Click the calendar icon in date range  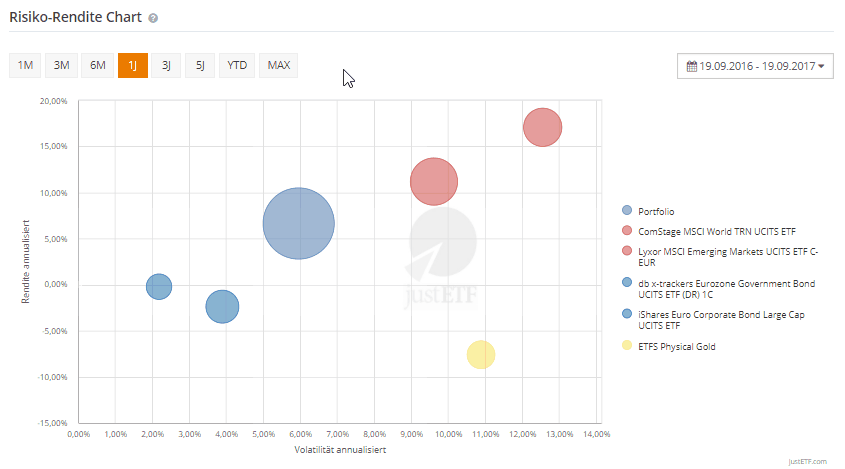(x=691, y=67)
